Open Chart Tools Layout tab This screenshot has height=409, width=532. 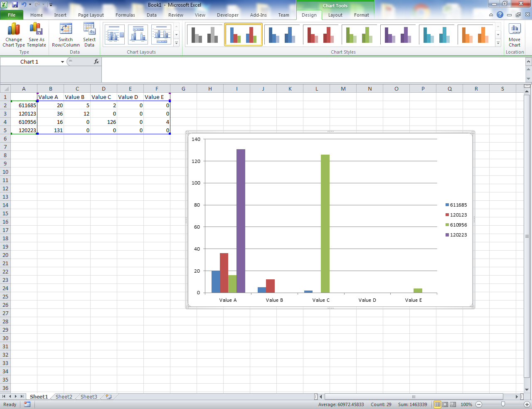tap(335, 15)
